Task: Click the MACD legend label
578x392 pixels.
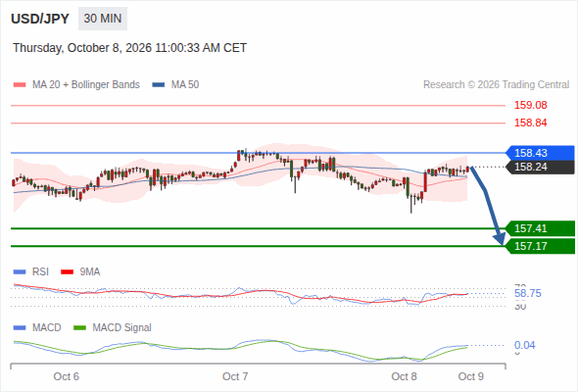Action: pos(47,328)
